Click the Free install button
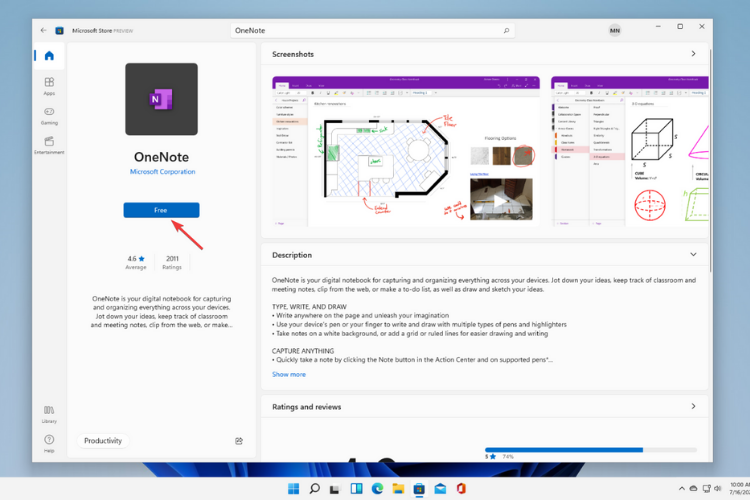 (161, 210)
